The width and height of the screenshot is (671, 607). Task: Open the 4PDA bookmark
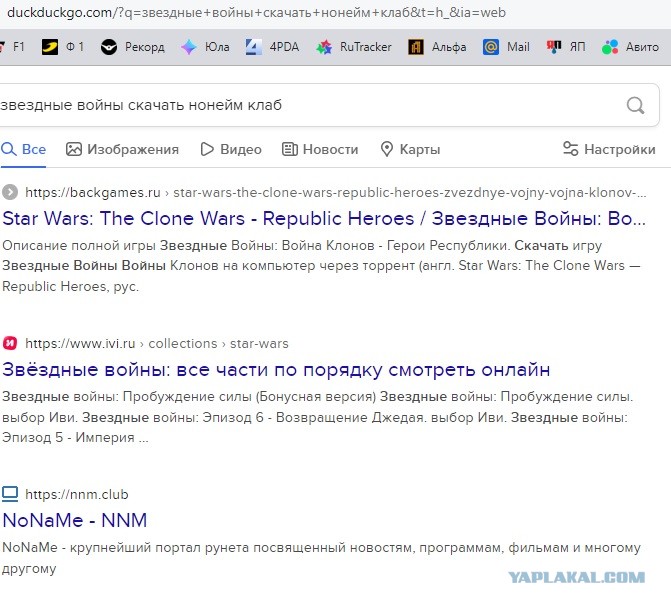click(x=272, y=47)
